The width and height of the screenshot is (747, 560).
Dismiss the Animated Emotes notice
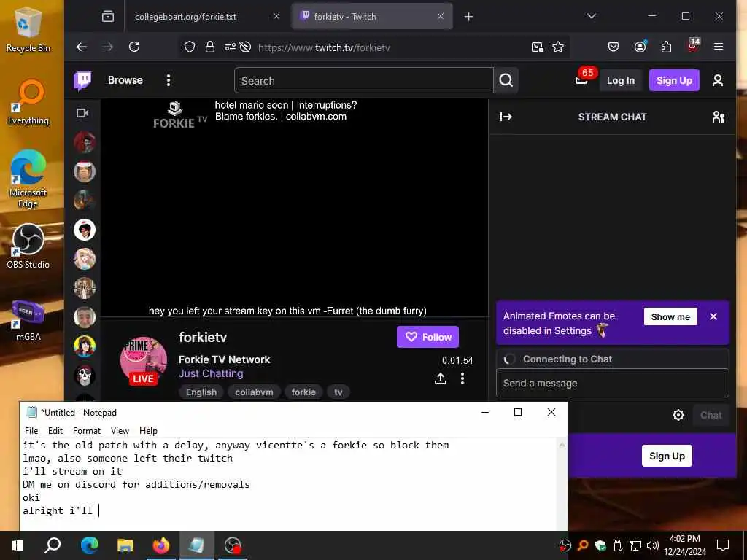713,316
